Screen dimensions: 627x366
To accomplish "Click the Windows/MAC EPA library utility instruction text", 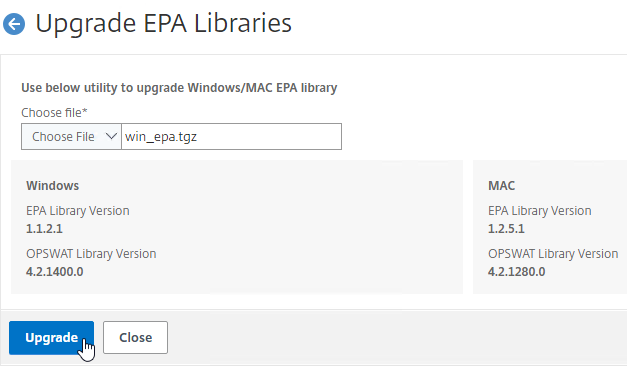I will point(179,88).
